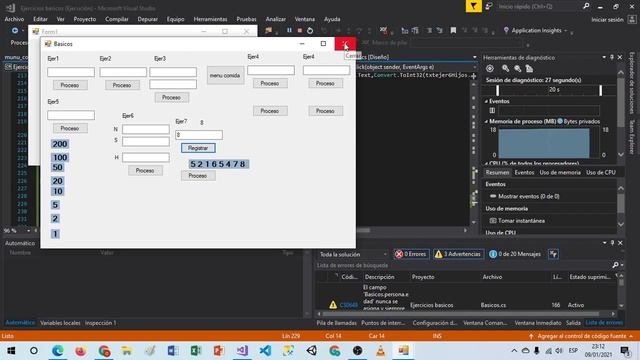The height and width of the screenshot is (360, 640).
Task: Open Excel from the taskbar
Action: point(196,351)
